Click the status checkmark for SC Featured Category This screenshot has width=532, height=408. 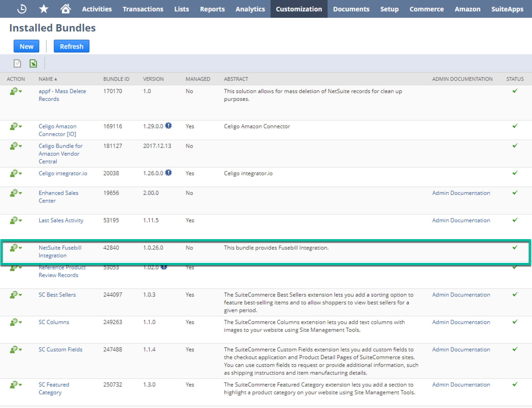click(515, 384)
